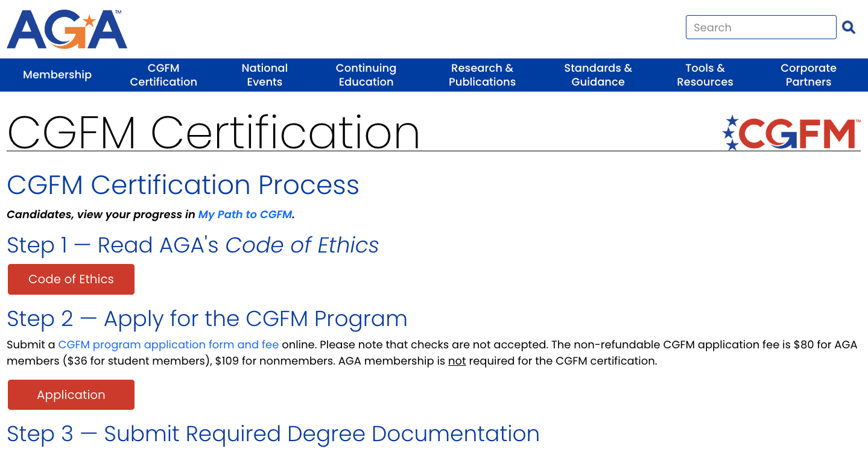Click the Code of Ethics button
The image size is (868, 452).
[x=71, y=279]
